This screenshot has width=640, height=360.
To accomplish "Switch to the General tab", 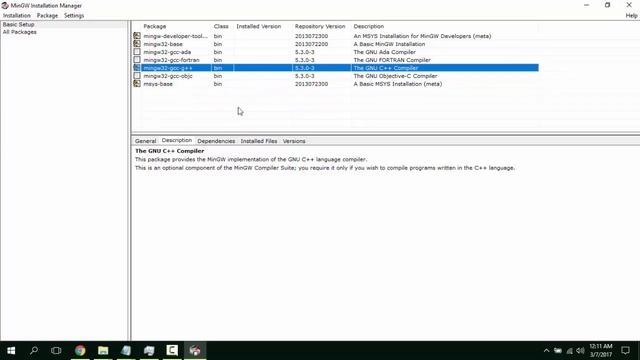I will coord(145,141).
